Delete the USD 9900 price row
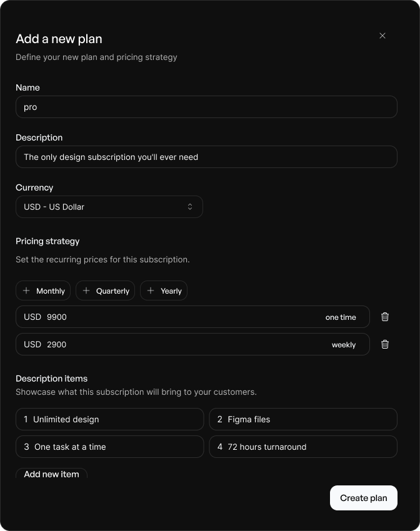Image resolution: width=420 pixels, height=531 pixels. pyautogui.click(x=385, y=317)
